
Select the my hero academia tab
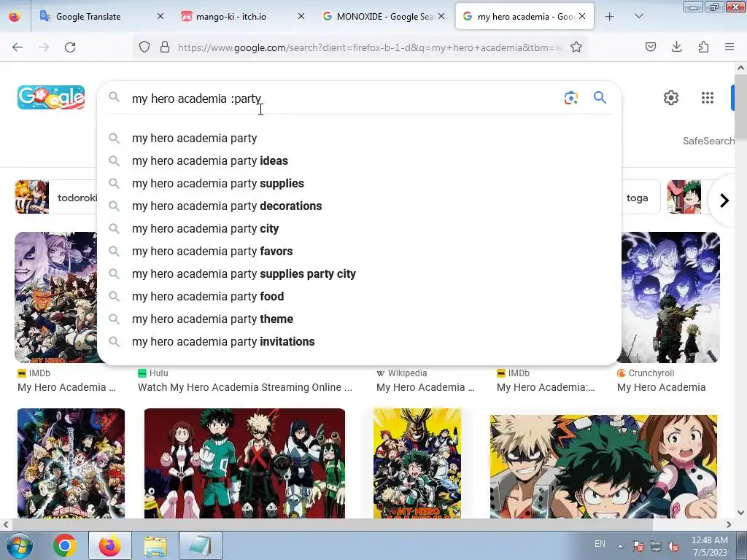tap(524, 17)
